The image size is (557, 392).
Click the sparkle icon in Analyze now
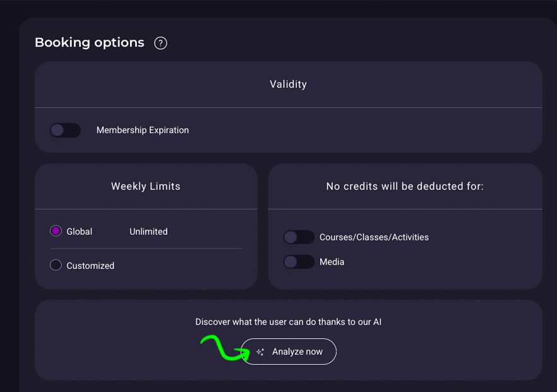(x=260, y=352)
